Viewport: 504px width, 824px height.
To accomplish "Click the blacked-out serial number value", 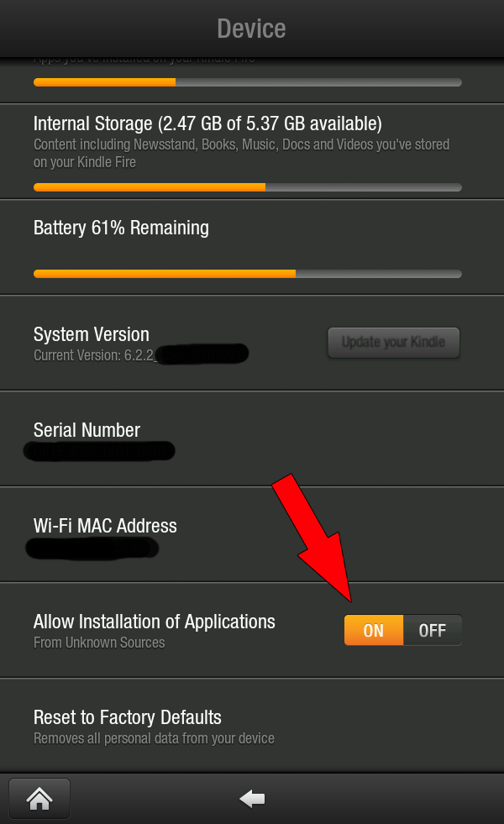I will tap(99, 452).
